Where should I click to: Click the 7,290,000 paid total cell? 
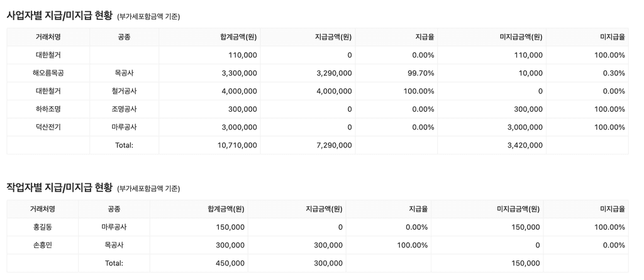[308, 145]
